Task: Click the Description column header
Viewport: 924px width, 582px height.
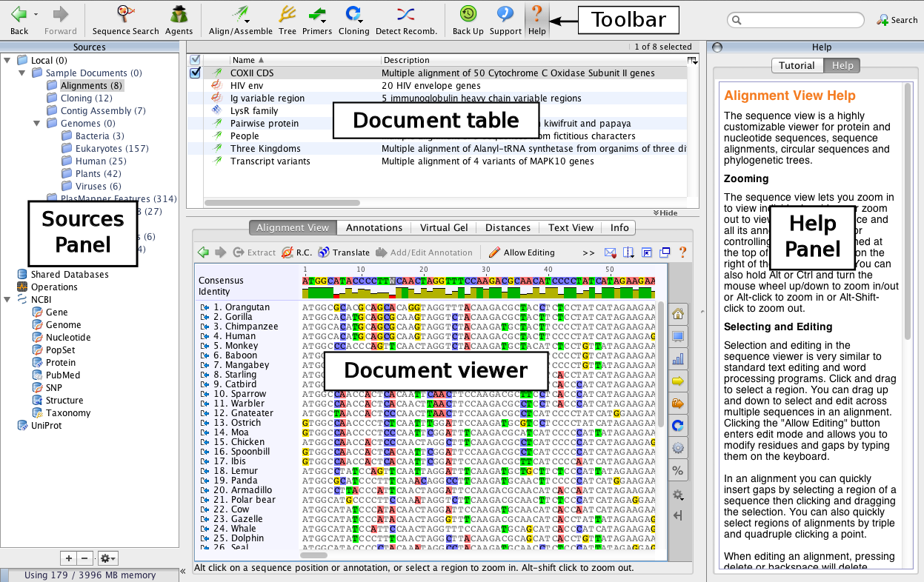Action: (534, 60)
